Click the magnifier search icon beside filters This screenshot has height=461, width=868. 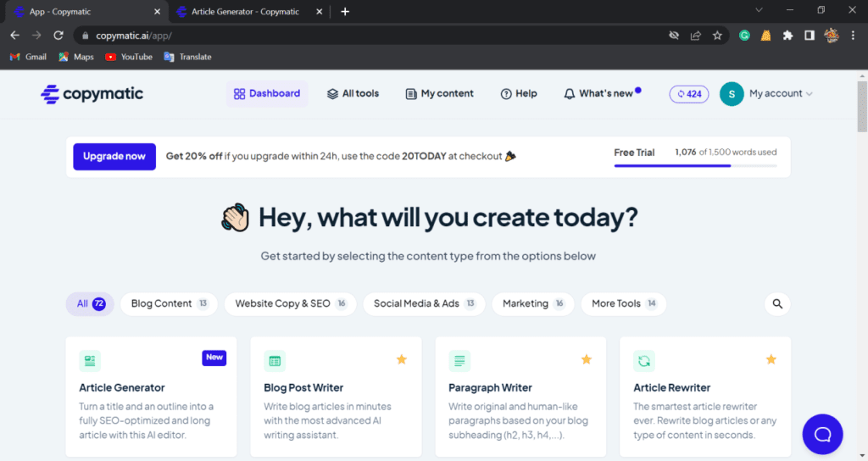[777, 304]
